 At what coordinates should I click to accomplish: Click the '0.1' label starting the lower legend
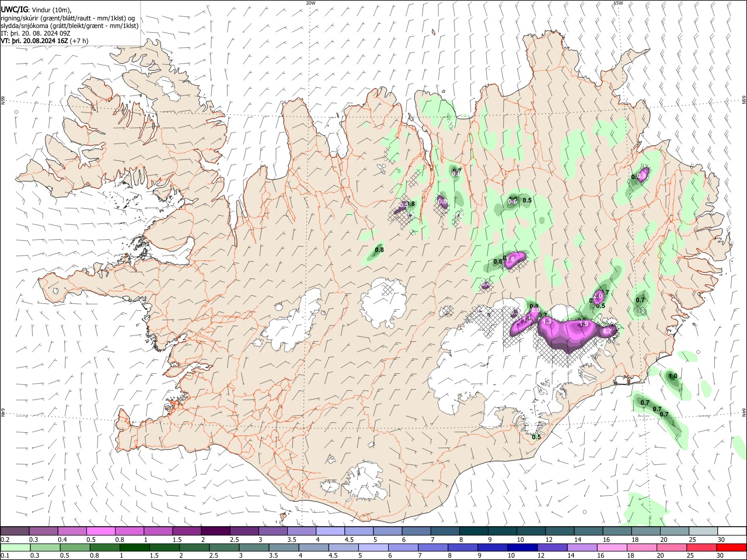pyautogui.click(x=5, y=556)
